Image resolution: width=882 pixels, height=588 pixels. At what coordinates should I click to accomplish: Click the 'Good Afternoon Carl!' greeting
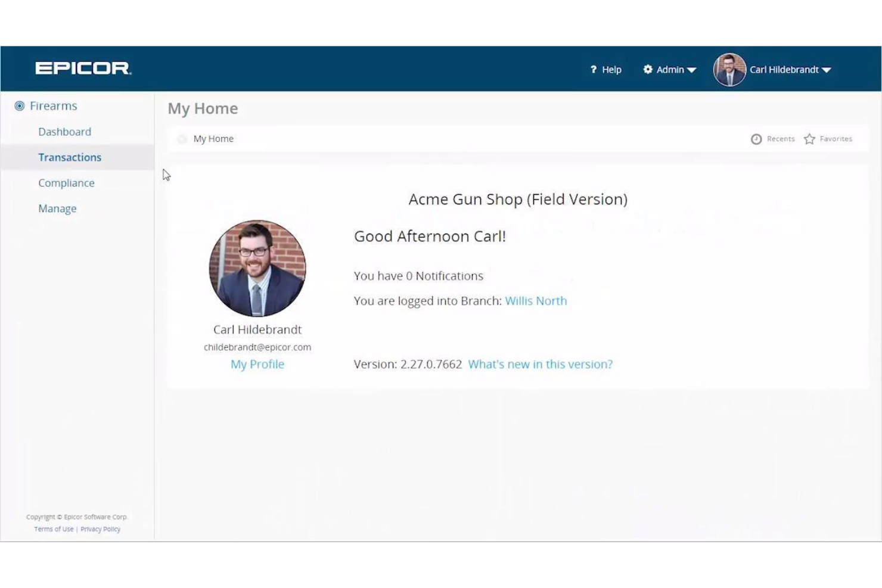(430, 237)
